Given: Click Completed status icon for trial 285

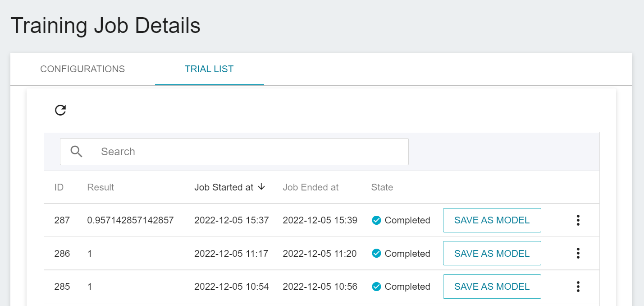Looking at the screenshot, I should (376, 287).
